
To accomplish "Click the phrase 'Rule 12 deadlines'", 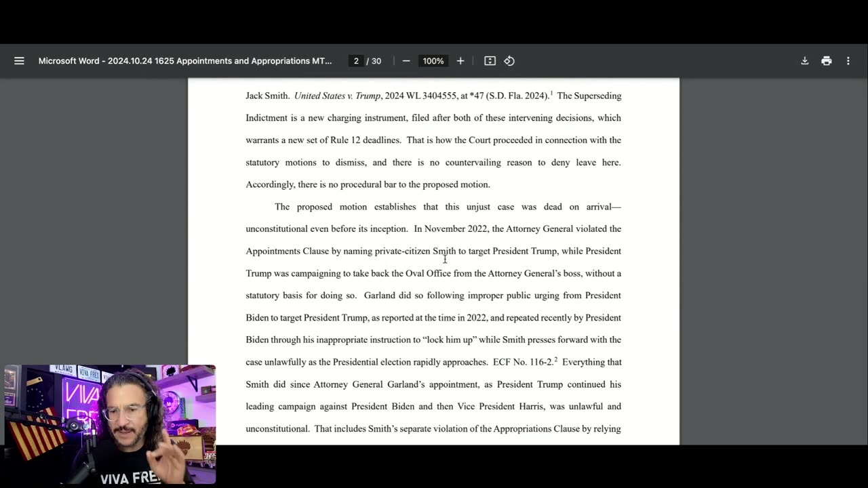I will (365, 140).
